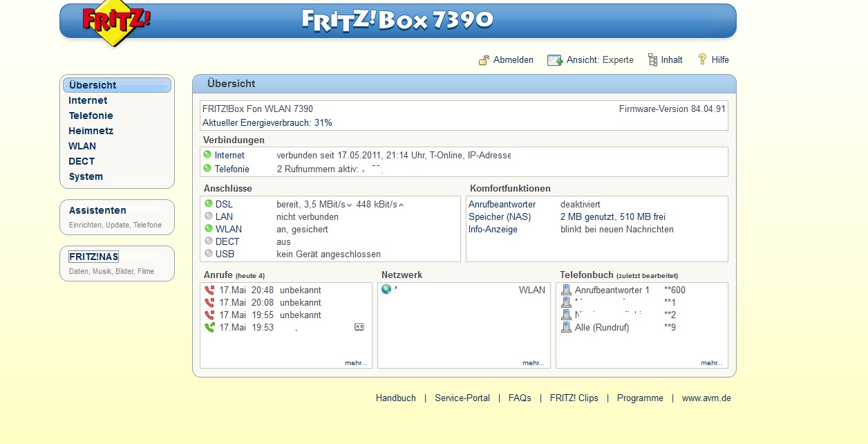Click the green Internet status LED
This screenshot has width=868, height=444.
pos(207,155)
